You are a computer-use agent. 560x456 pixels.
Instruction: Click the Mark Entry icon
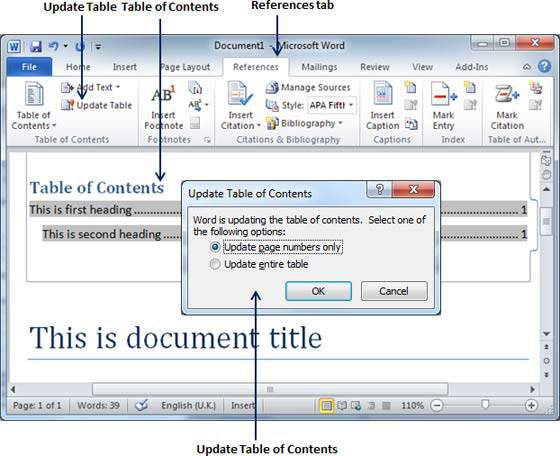(x=443, y=94)
